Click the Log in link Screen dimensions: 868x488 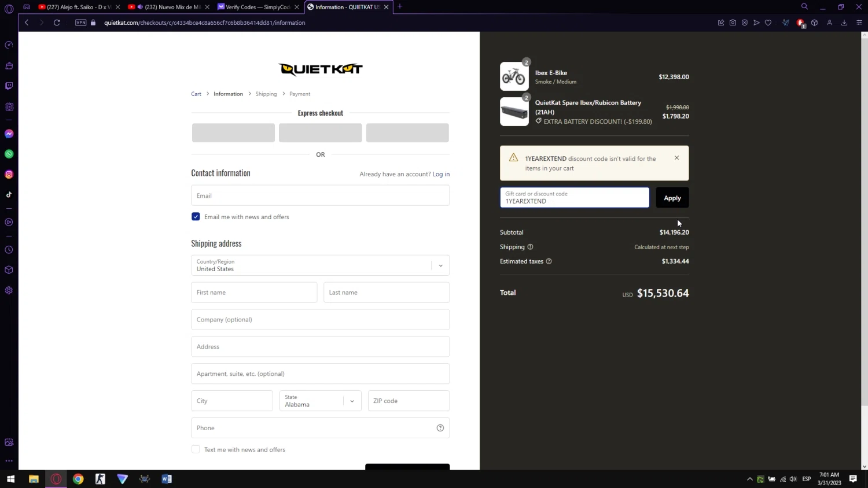click(x=441, y=174)
